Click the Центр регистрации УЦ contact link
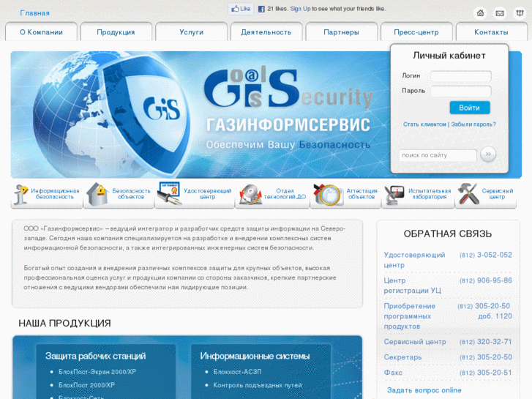Viewport: 532px width, 399px height. pos(412,286)
